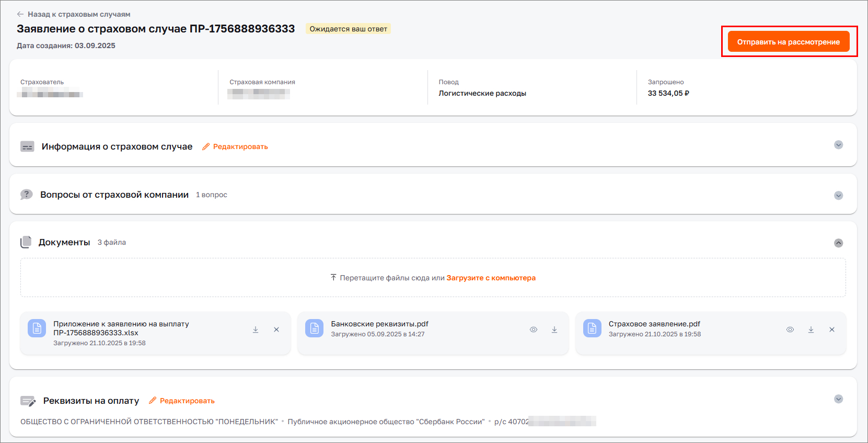Click "Страховое заявление.pdf" file name

point(654,324)
